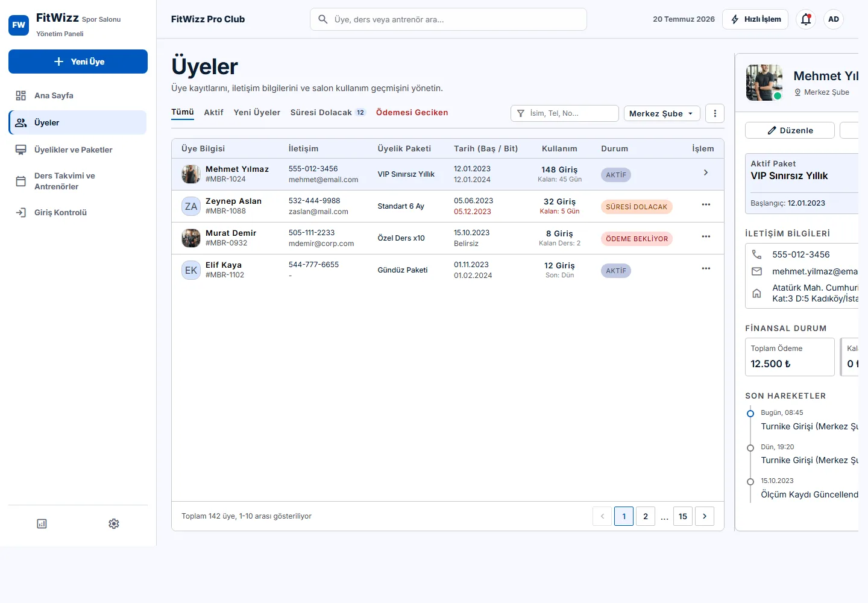This screenshot has width=868, height=603.
Task: Open Giriş Kontrolü in the sidebar
Action: point(78,212)
